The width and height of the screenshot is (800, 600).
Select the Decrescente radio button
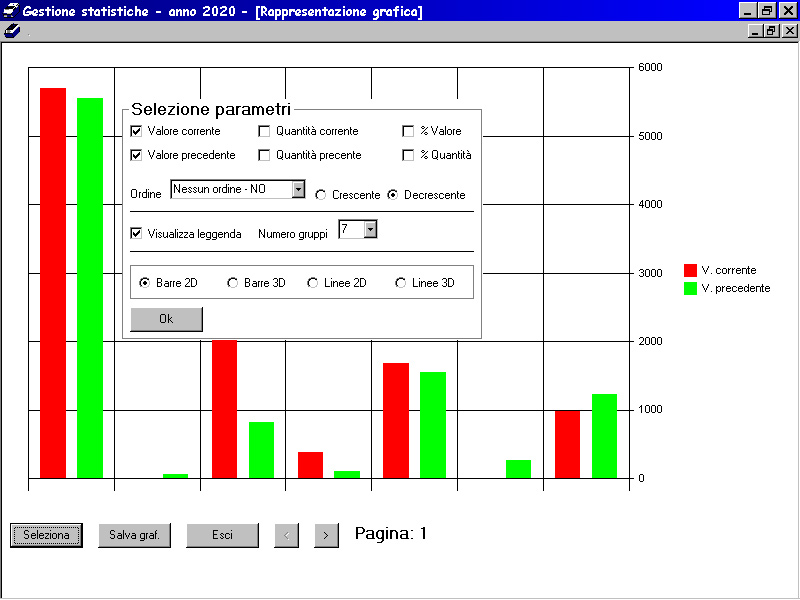pos(392,195)
